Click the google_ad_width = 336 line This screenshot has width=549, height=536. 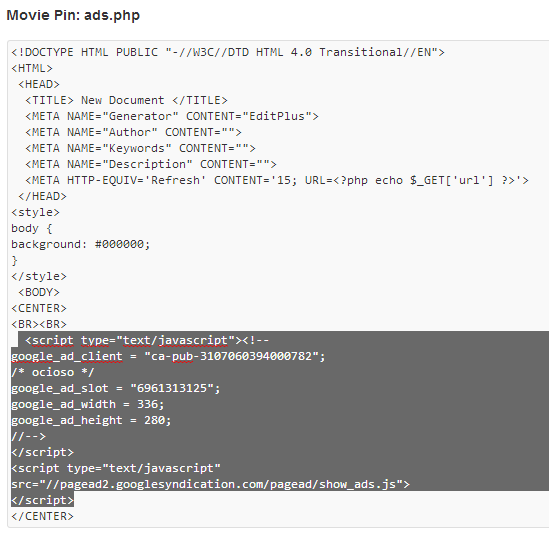coord(88,404)
